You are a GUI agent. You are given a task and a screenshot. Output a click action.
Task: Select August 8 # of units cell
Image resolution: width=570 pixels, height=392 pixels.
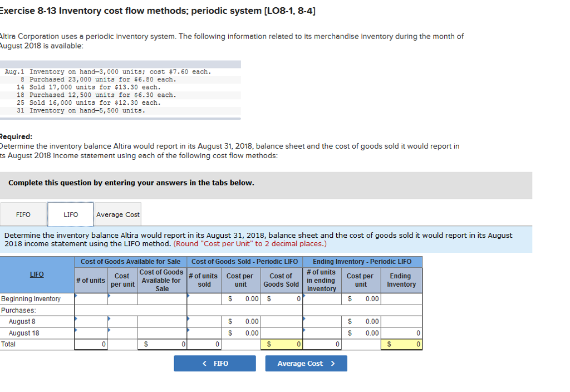[91, 321]
